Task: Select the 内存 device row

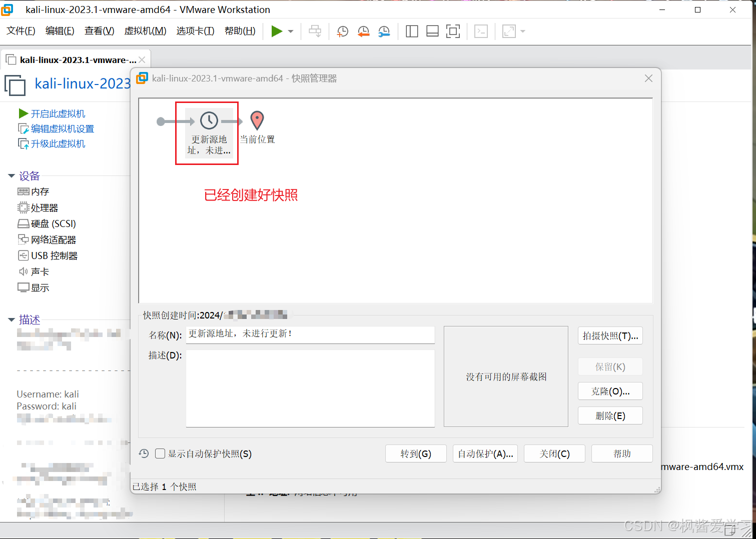Action: click(34, 191)
